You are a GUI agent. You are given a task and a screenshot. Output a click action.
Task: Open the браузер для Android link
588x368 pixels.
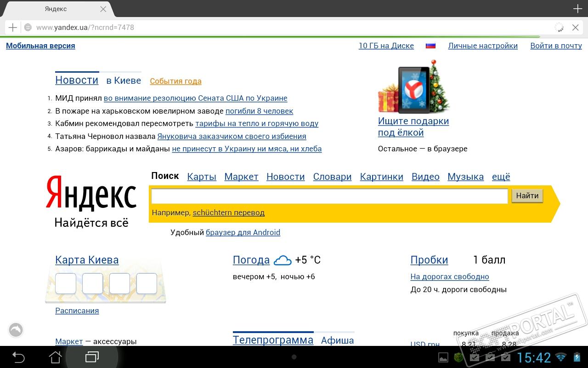tap(243, 232)
